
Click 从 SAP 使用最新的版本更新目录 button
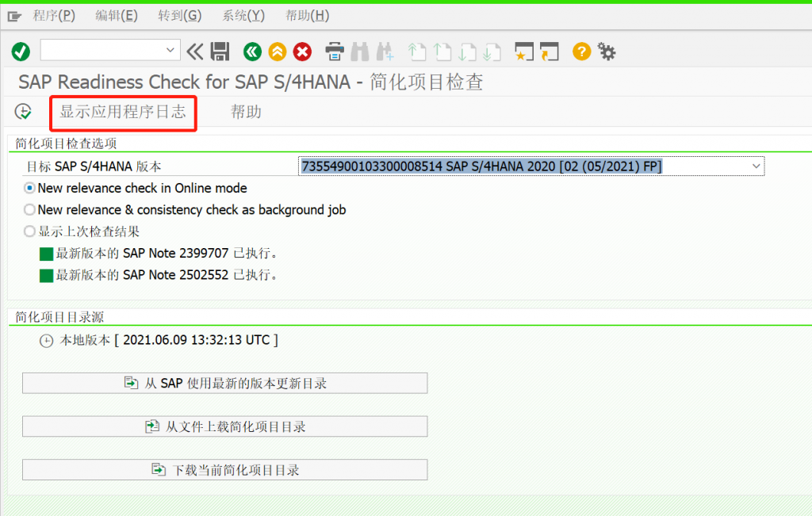point(224,383)
